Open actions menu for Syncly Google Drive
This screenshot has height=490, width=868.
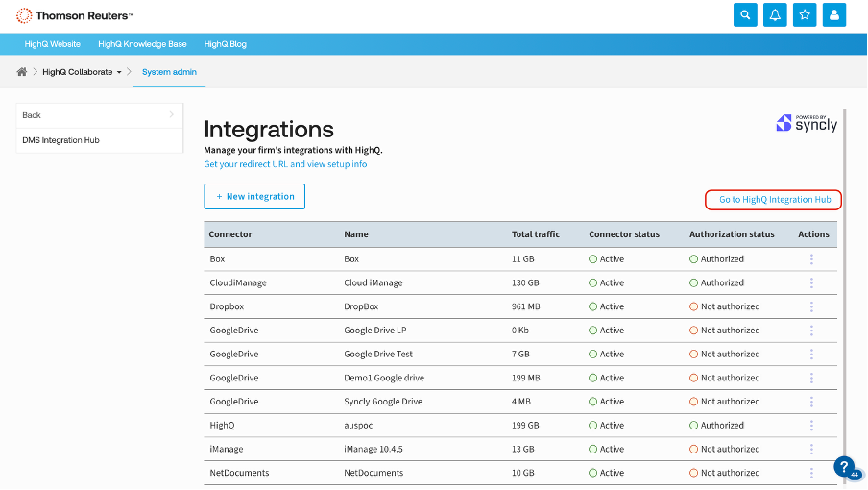(811, 402)
